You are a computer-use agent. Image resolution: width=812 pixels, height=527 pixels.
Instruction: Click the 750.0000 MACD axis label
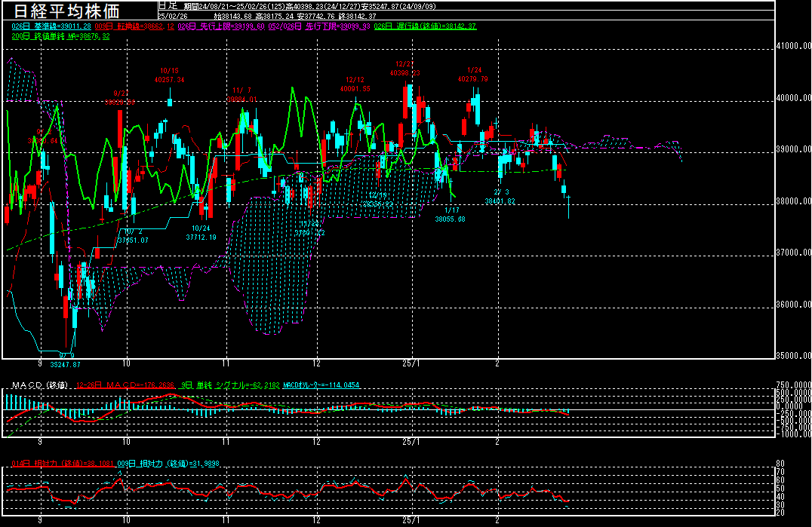tap(794, 385)
